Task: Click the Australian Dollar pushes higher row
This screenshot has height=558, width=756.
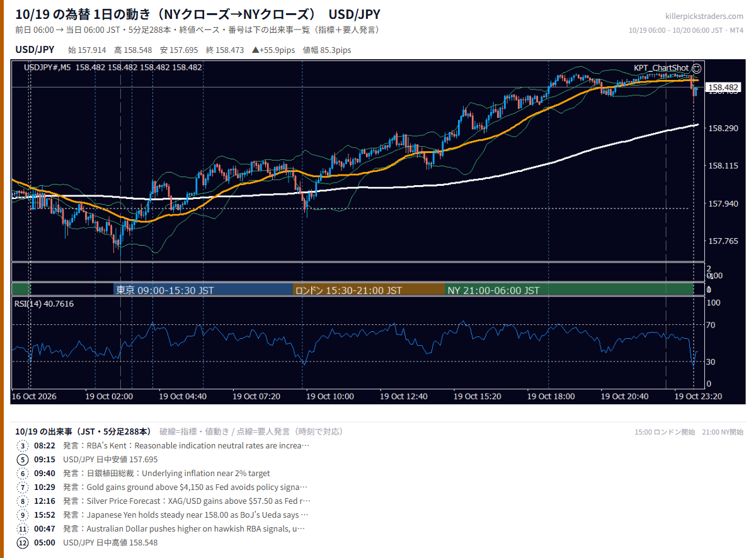Action: coord(184,529)
